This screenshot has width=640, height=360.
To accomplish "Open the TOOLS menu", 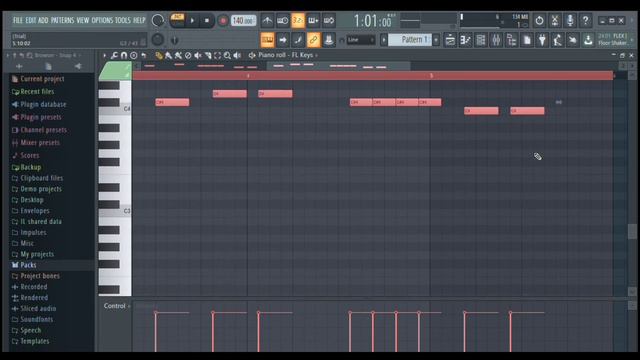I will (x=122, y=20).
